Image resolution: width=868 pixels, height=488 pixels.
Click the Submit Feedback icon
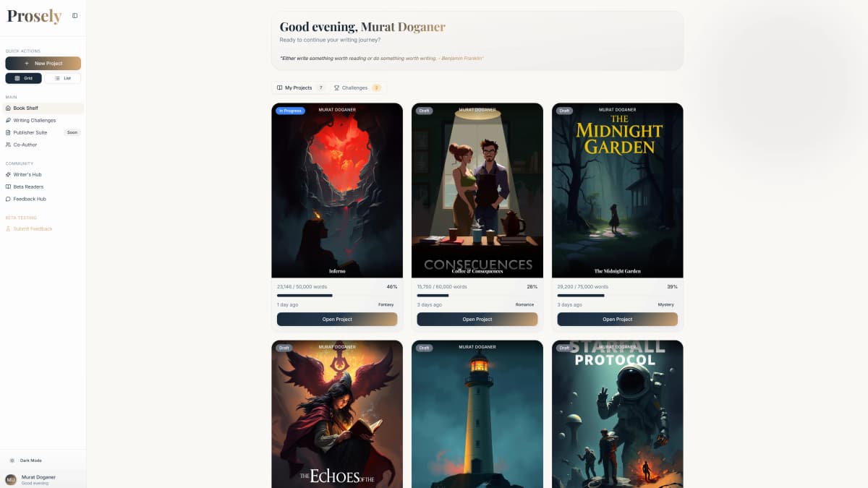(x=9, y=228)
